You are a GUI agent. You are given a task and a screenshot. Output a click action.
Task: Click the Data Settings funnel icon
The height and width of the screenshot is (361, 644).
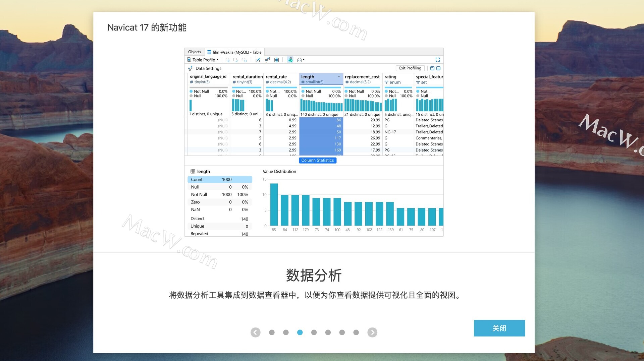(x=191, y=68)
